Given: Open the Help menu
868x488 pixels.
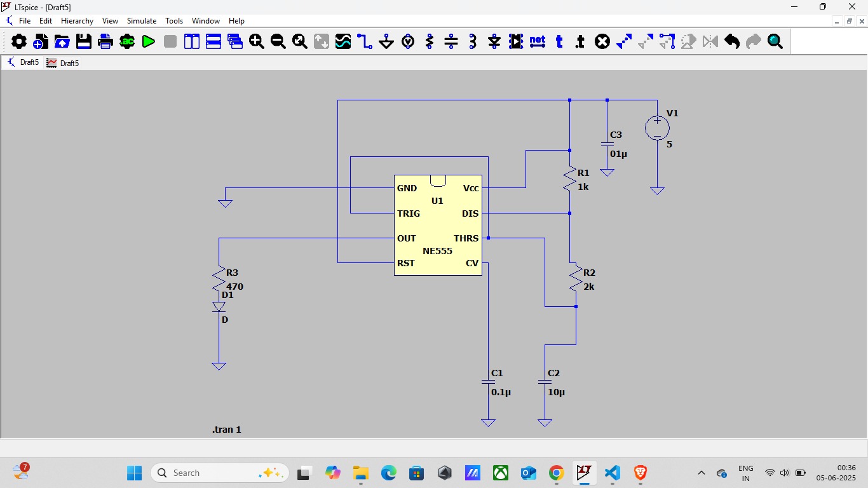Looking at the screenshot, I should (x=236, y=21).
